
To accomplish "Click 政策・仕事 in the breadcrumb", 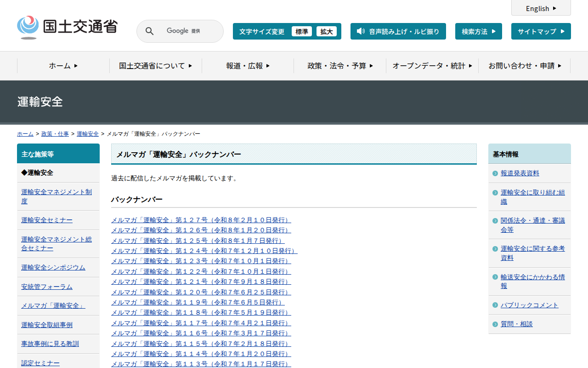I will click(55, 134).
